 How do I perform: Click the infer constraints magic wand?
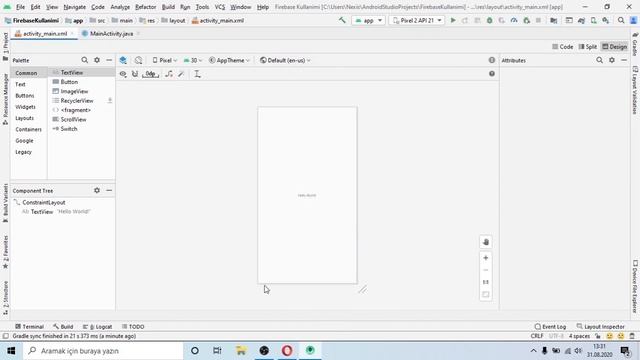point(181,74)
